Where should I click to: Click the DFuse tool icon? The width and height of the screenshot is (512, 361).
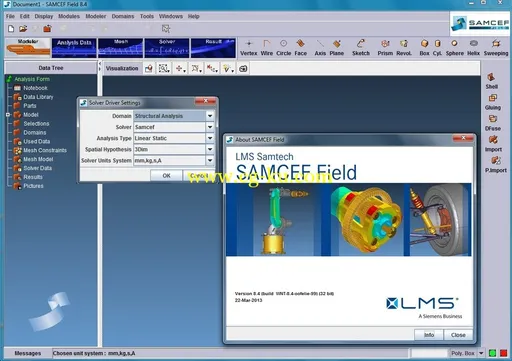(x=493, y=119)
